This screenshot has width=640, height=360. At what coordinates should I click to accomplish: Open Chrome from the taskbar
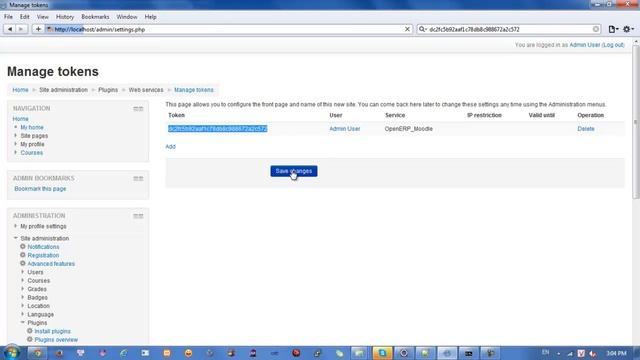(x=37, y=353)
